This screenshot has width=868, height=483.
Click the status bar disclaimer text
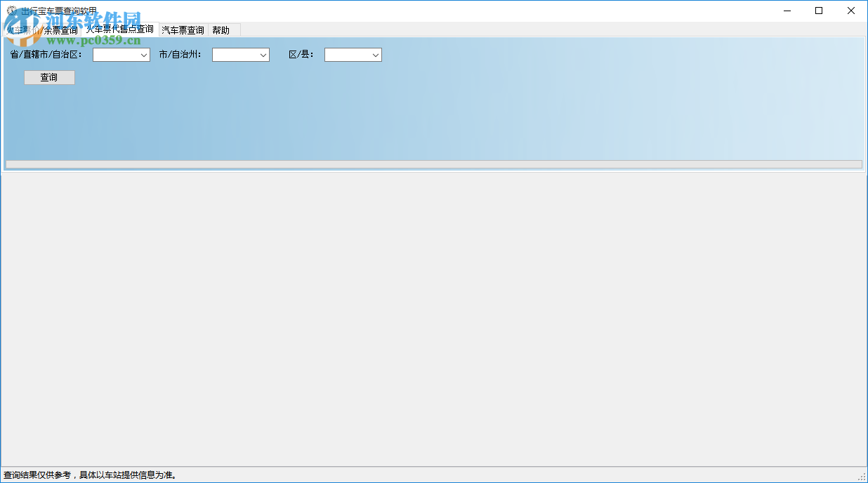click(x=91, y=475)
